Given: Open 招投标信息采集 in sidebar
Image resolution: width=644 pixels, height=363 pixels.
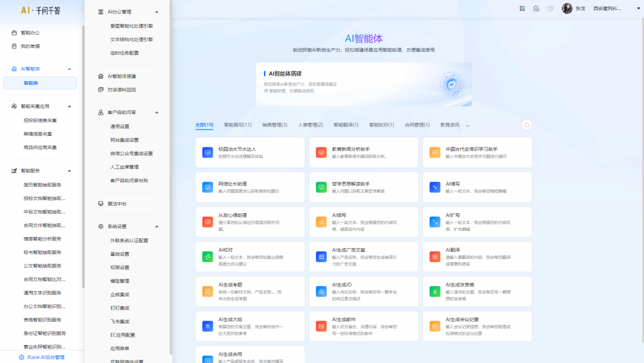Looking at the screenshot, I should 40,121.
